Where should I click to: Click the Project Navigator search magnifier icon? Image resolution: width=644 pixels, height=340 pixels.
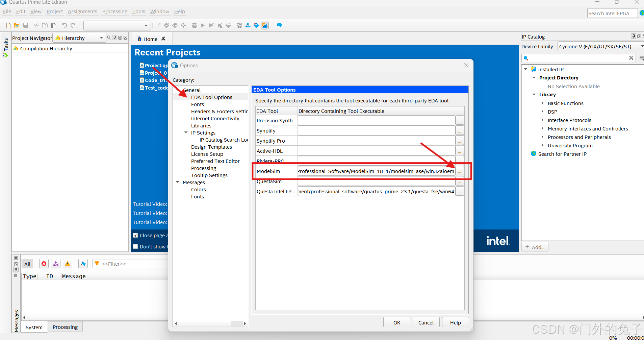109,38
